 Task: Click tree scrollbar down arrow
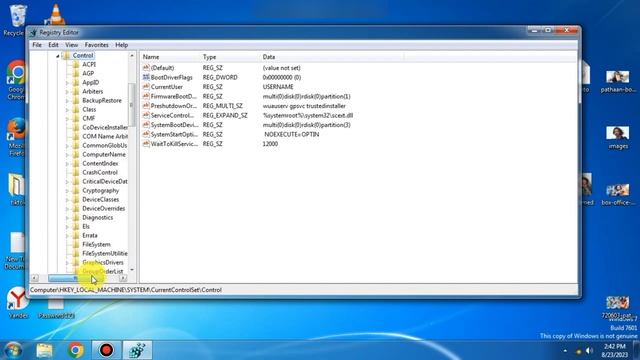point(132,270)
